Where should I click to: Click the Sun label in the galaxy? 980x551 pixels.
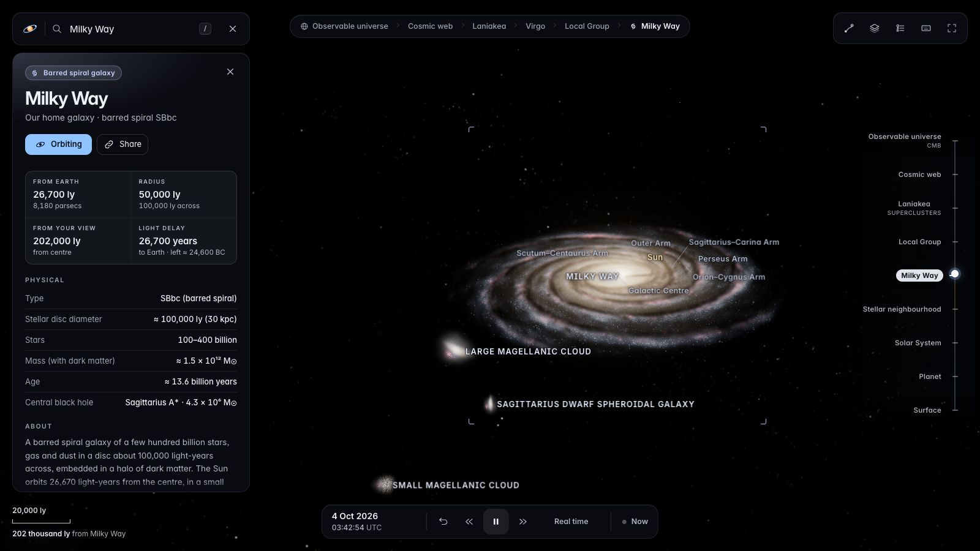pyautogui.click(x=655, y=257)
